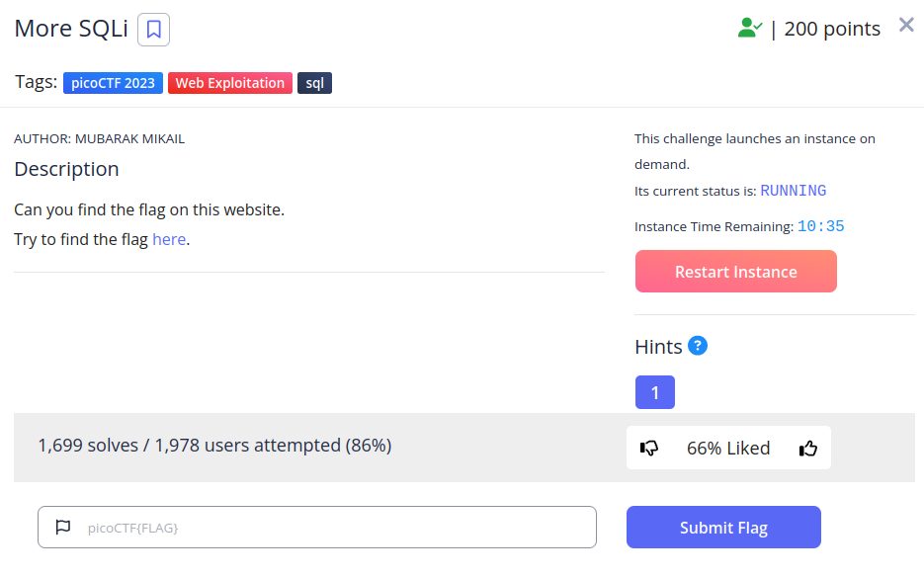Click the 200 points label
The width and height of the screenshot is (924, 577).
point(832,29)
